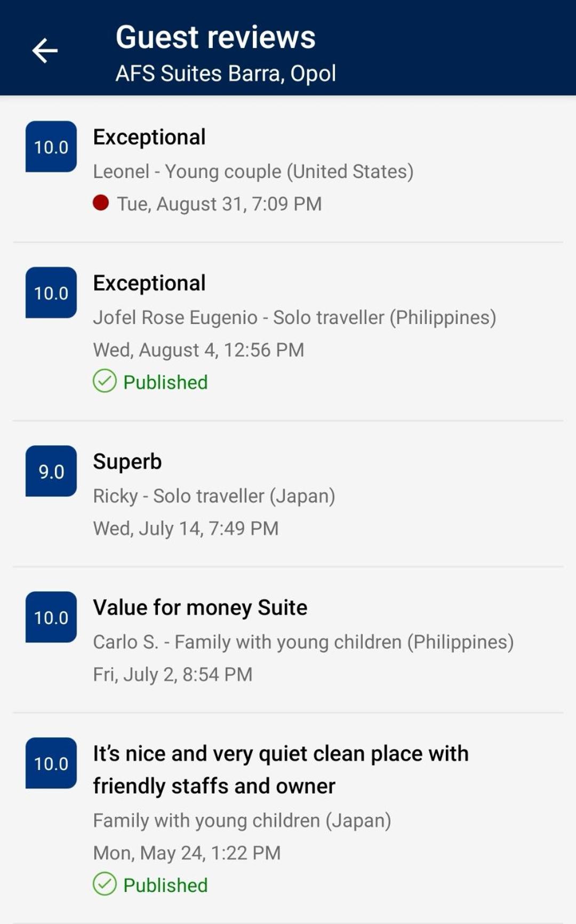Tap the 9.0 score badge on Ricky's review
576x924 pixels.
click(x=51, y=471)
